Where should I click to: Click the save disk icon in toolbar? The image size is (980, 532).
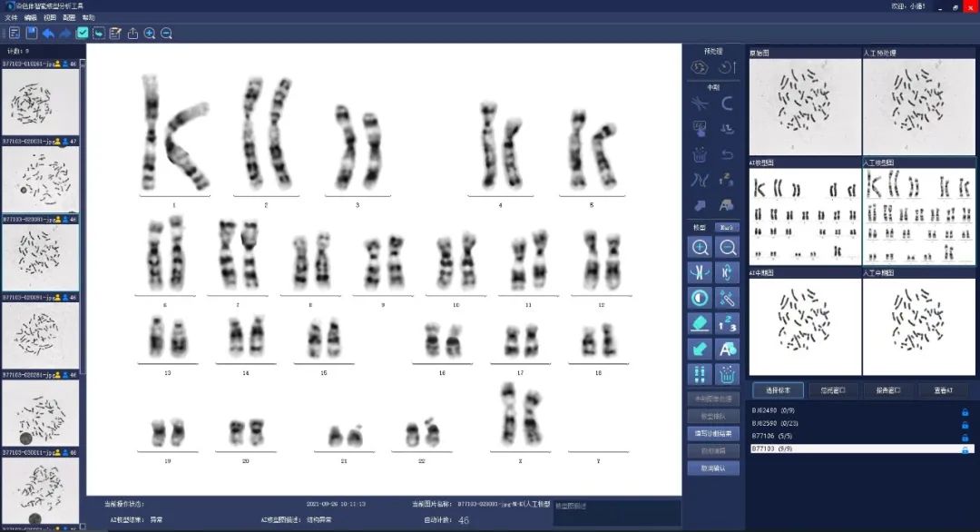(31, 34)
